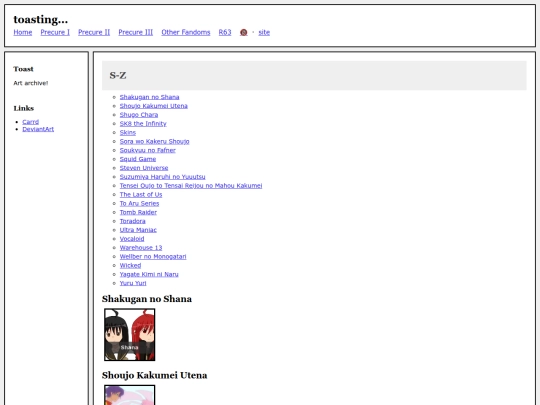The height and width of the screenshot is (405, 540).
Task: Click the Shakugan no Shana heading
Action: click(147, 299)
